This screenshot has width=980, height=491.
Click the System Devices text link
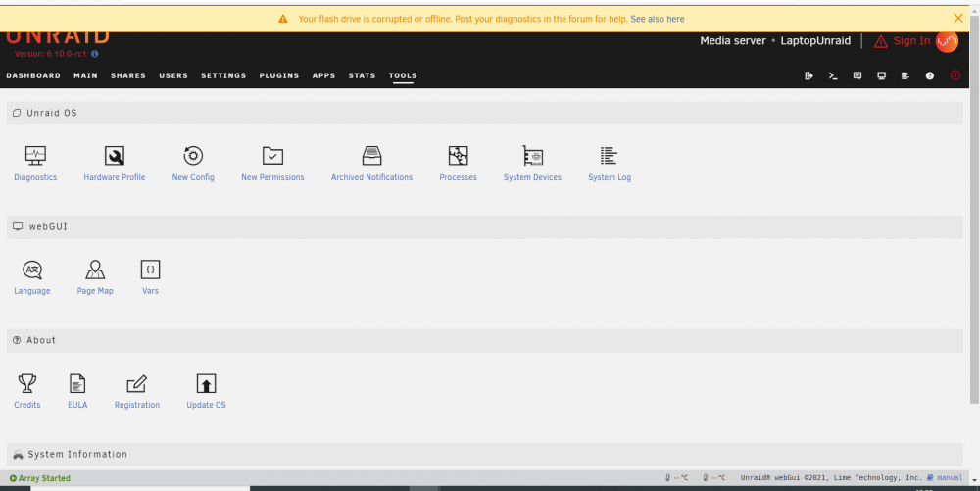pos(532,177)
